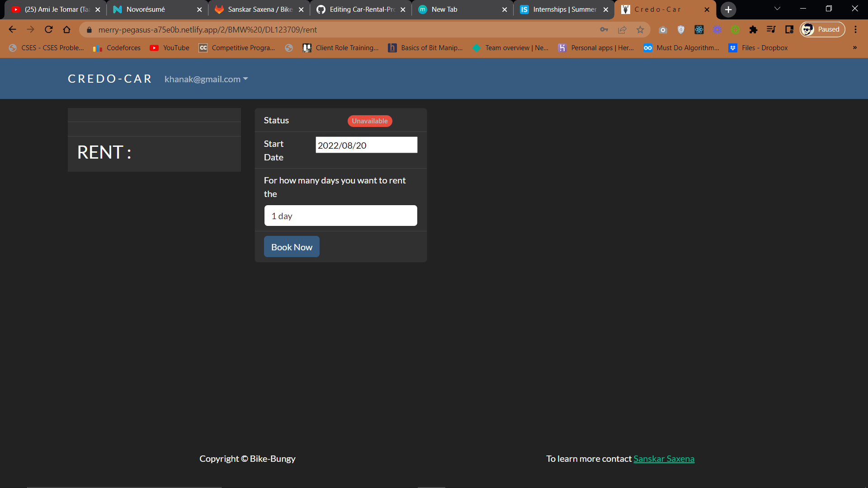View site information via the padlock icon
The width and height of the screenshot is (868, 488).
(89, 30)
